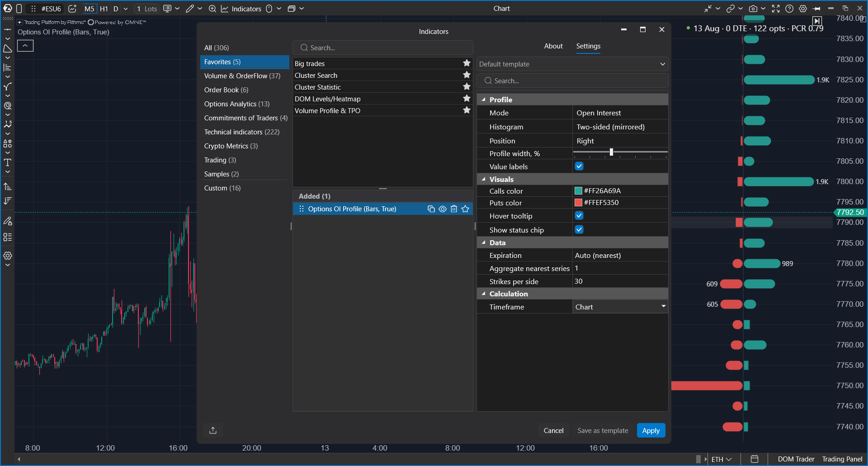Open the ETH session dropdown in status bar
868x466 pixels.
(721, 459)
